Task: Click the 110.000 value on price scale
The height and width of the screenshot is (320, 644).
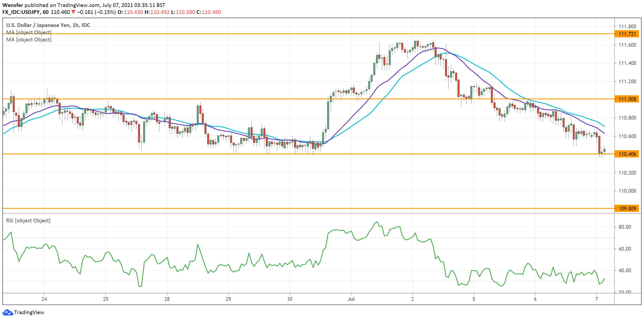Action: click(x=627, y=191)
